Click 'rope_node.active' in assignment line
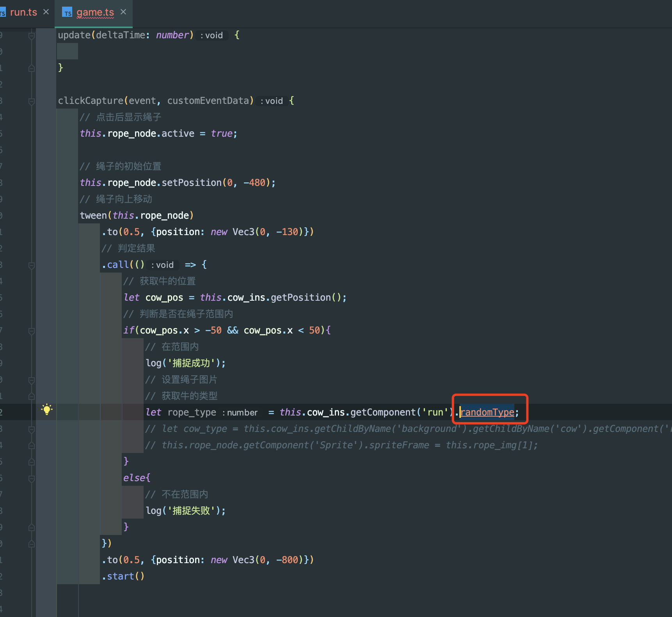 point(151,134)
